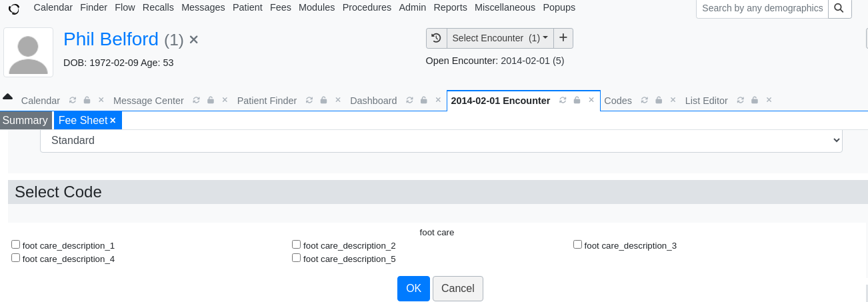Collapse tabs with the up arrow icon
This screenshot has width=868, height=302.
[8, 97]
